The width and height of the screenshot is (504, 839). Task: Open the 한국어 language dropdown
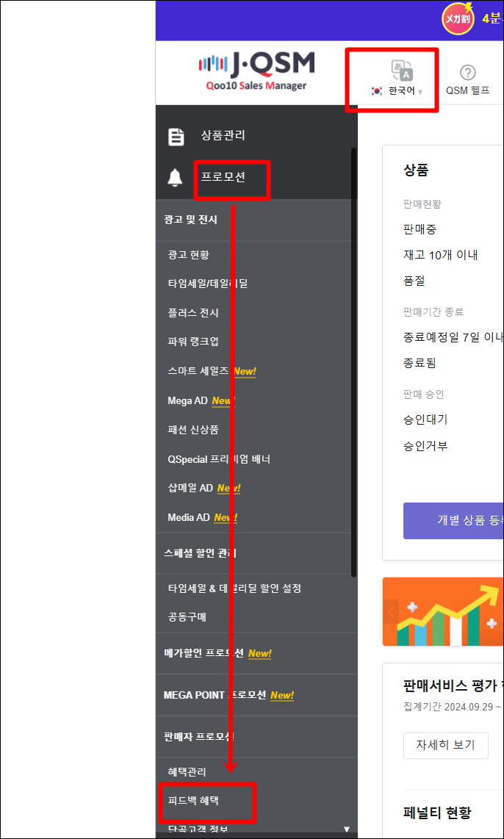(x=396, y=92)
